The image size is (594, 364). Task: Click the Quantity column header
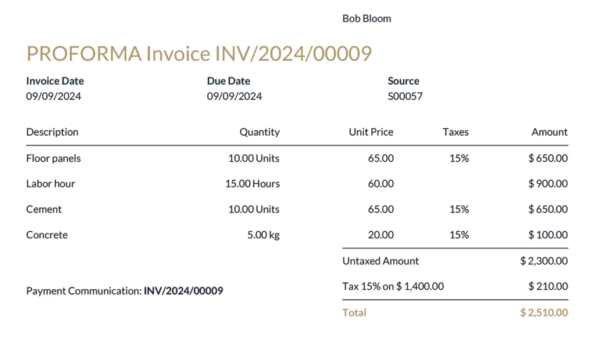[x=259, y=132]
